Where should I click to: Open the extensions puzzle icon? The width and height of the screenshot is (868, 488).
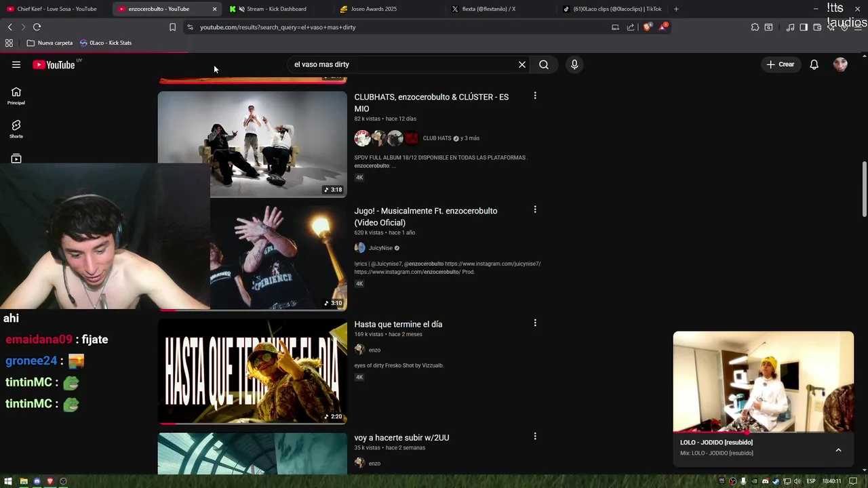click(x=755, y=27)
